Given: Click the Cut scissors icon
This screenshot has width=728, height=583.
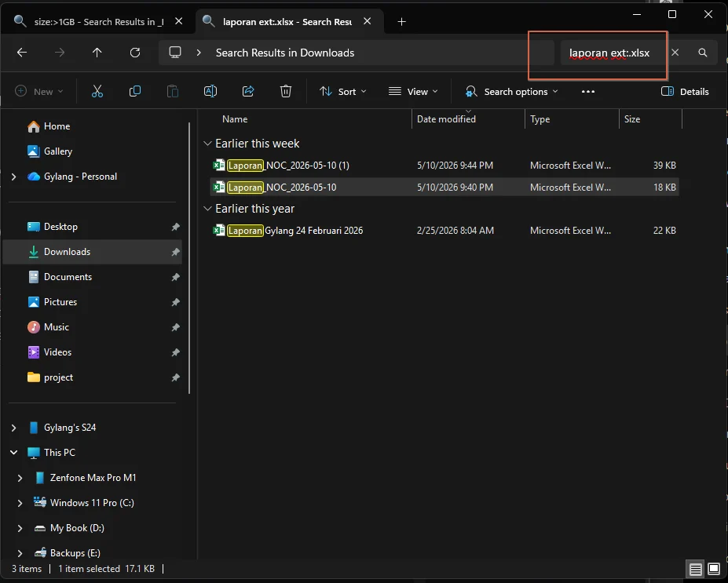Looking at the screenshot, I should 97,91.
